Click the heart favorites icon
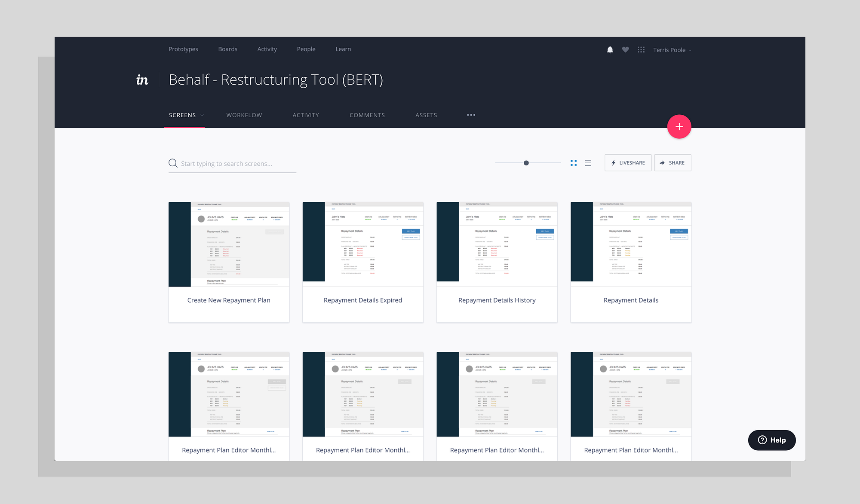Viewport: 860px width, 504px height. click(625, 50)
